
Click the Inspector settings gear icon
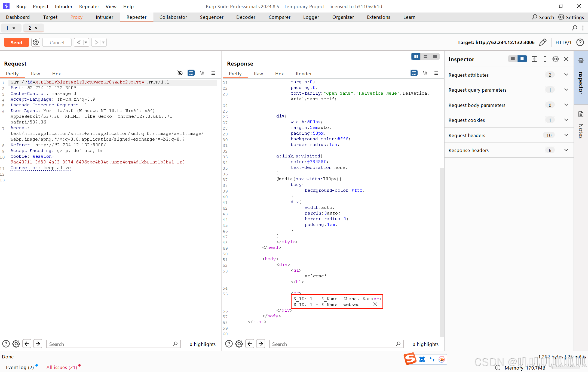coord(555,59)
